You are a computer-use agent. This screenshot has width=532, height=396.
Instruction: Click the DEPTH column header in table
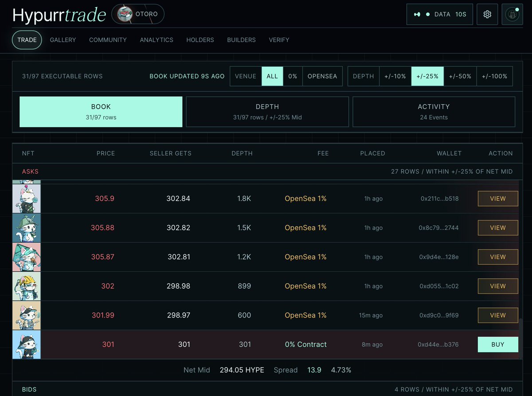pos(242,153)
